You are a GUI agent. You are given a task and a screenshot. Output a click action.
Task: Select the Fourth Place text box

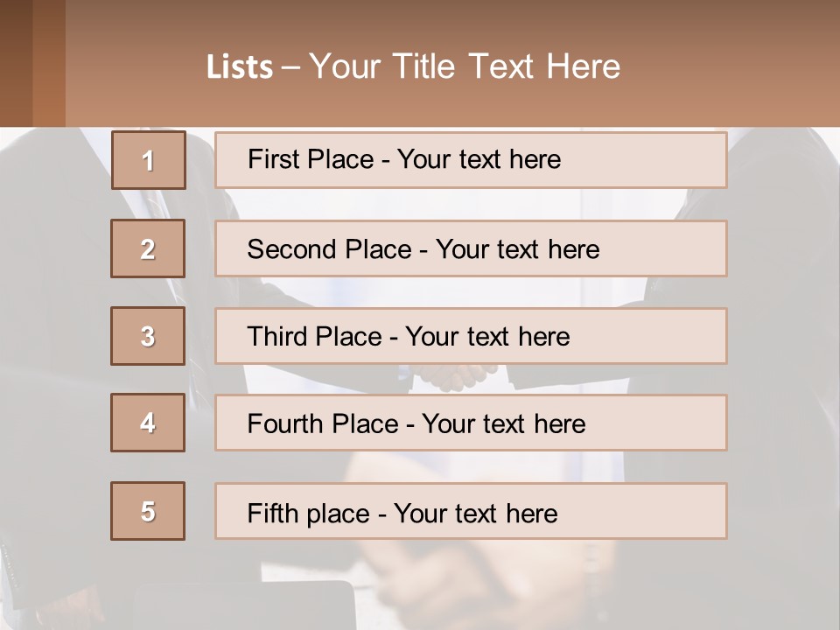click(x=471, y=423)
